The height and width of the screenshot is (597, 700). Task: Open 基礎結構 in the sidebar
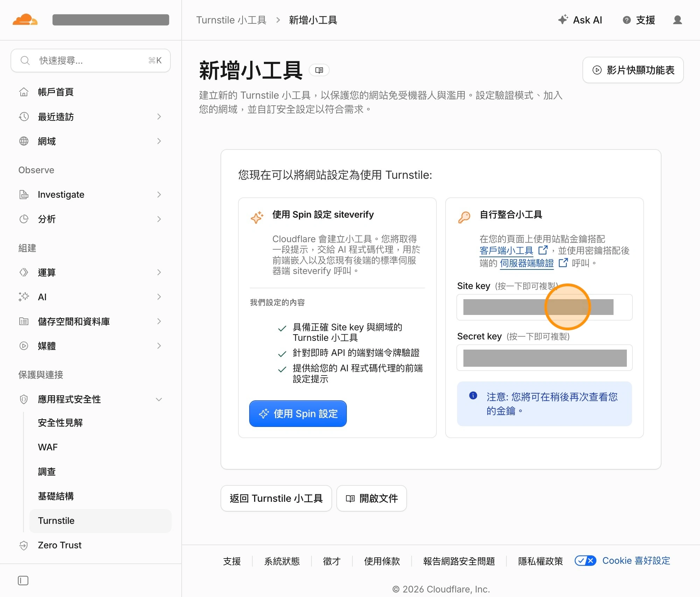pos(56,496)
